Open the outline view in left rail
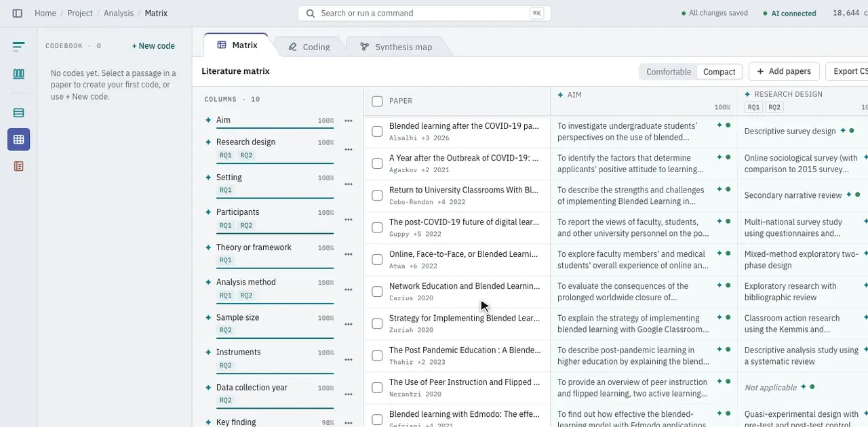This screenshot has height=427, width=868. point(18,47)
